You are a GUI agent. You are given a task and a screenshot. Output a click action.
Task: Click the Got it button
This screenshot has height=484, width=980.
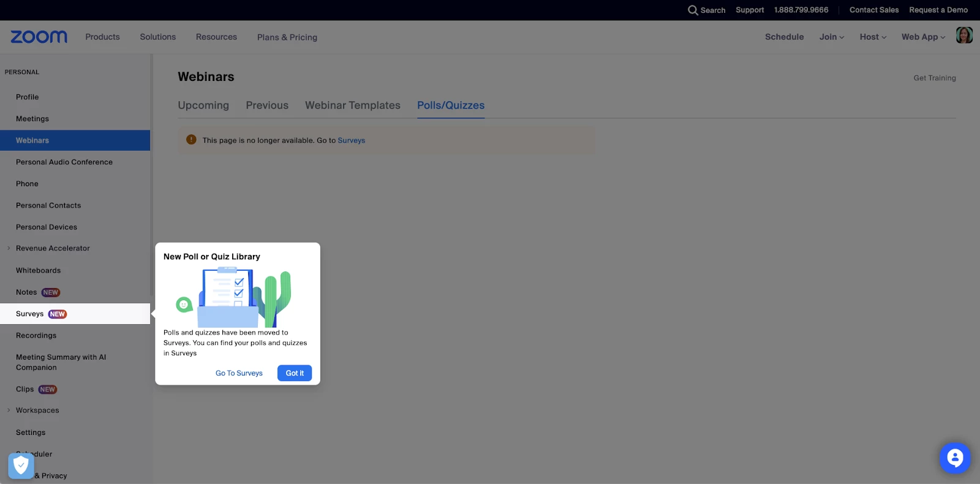(295, 373)
